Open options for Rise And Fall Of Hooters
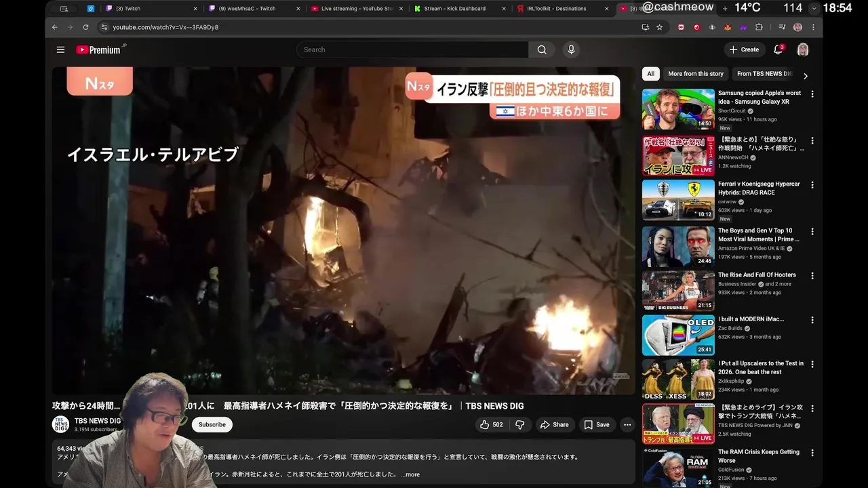 coord(812,276)
